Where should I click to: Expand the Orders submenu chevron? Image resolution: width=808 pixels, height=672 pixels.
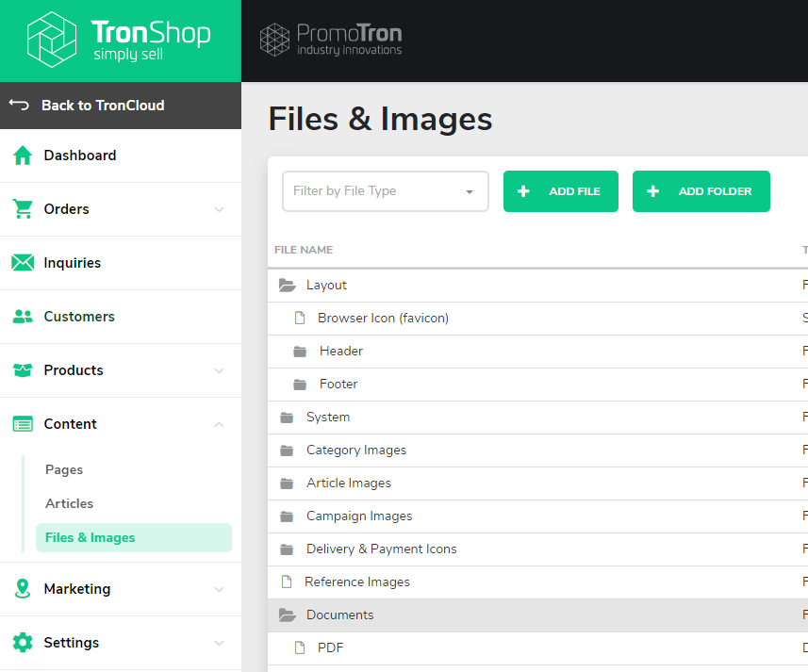click(219, 209)
